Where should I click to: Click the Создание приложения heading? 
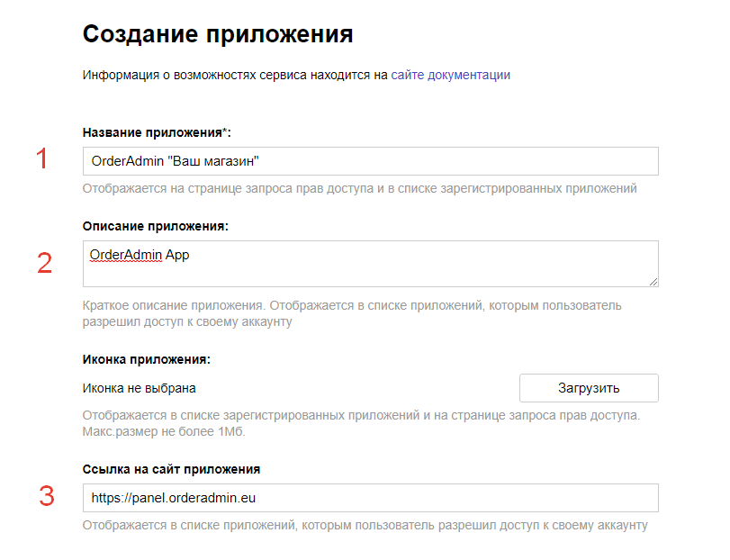click(218, 34)
